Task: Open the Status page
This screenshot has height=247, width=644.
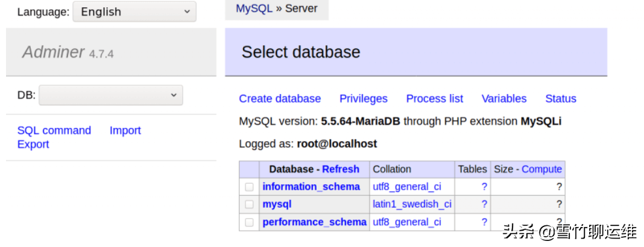Action: tap(561, 98)
